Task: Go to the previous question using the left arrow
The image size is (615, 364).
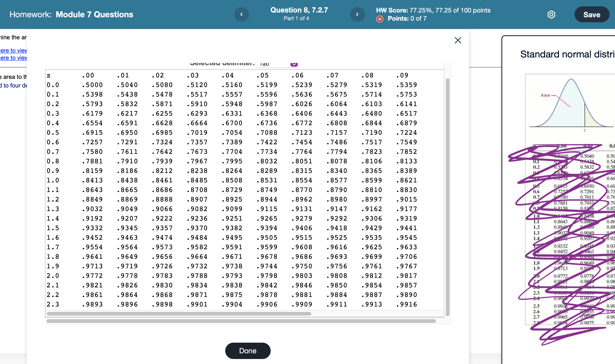Action: [241, 14]
